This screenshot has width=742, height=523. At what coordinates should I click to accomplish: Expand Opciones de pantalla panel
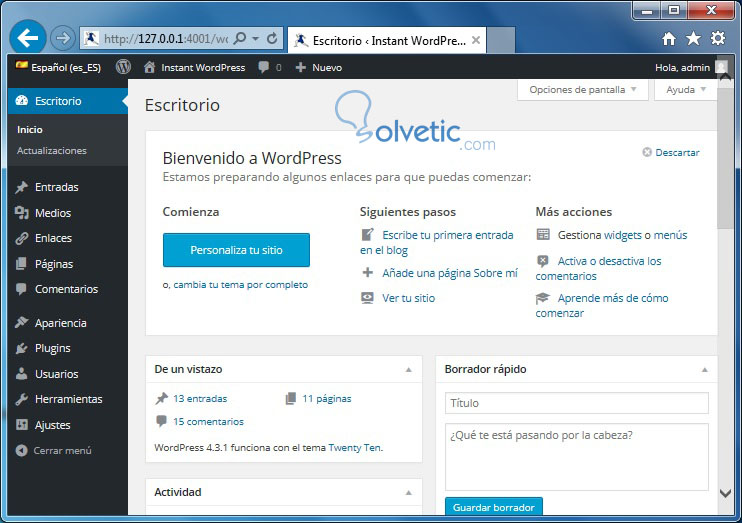[x=583, y=90]
